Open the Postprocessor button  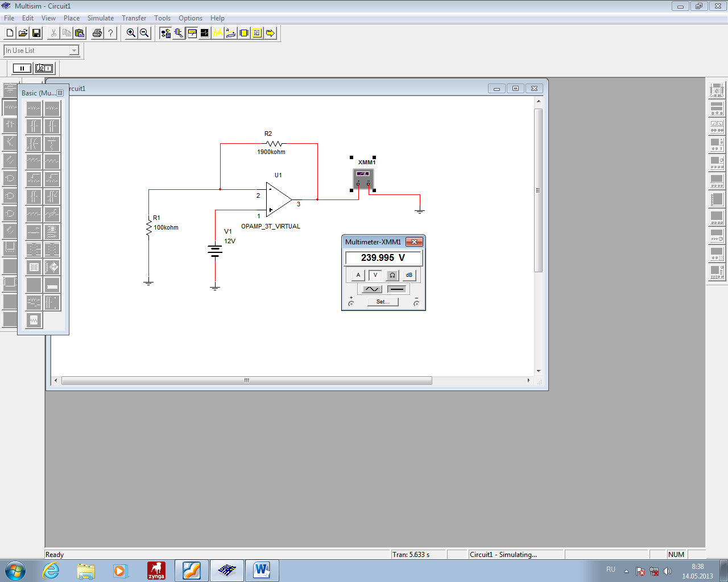pyautogui.click(x=231, y=33)
